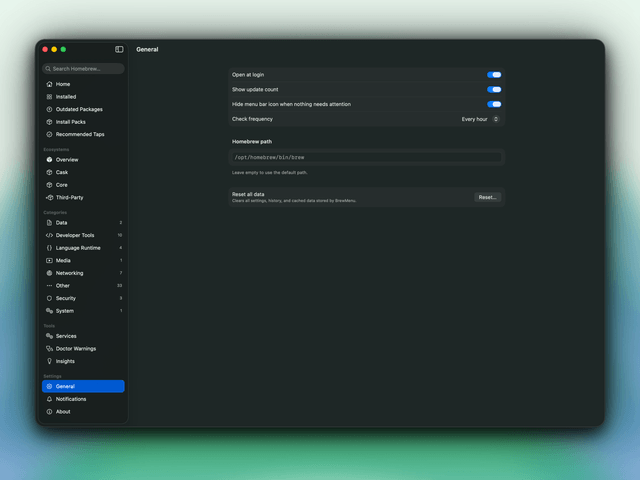
Task: Click the "Homebrew path" heading
Action: tap(252, 142)
